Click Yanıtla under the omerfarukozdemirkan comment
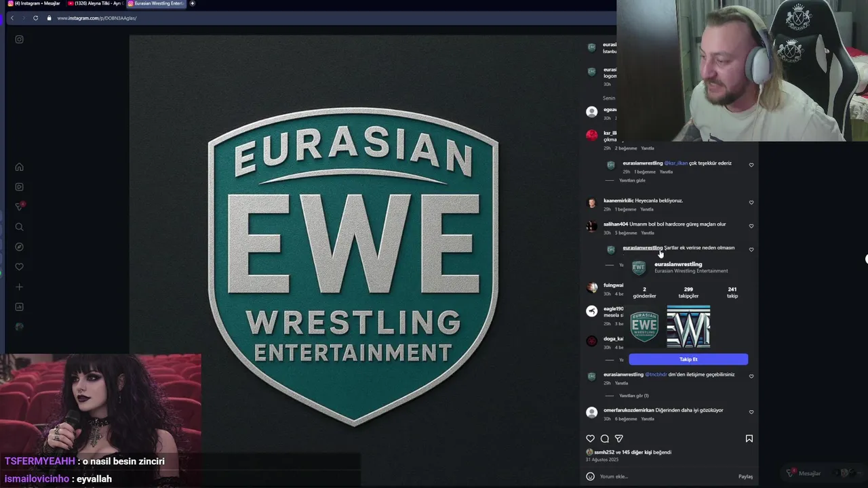Image resolution: width=868 pixels, height=488 pixels. click(x=647, y=419)
